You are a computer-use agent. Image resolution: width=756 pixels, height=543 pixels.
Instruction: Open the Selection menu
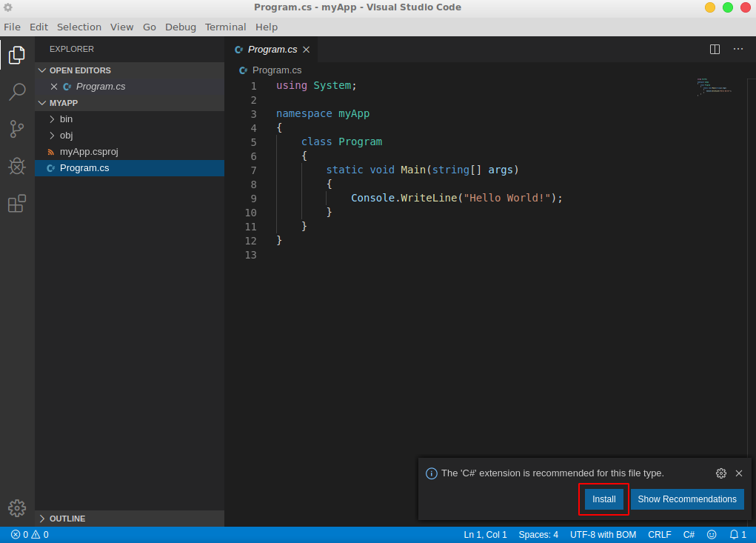[x=79, y=27]
